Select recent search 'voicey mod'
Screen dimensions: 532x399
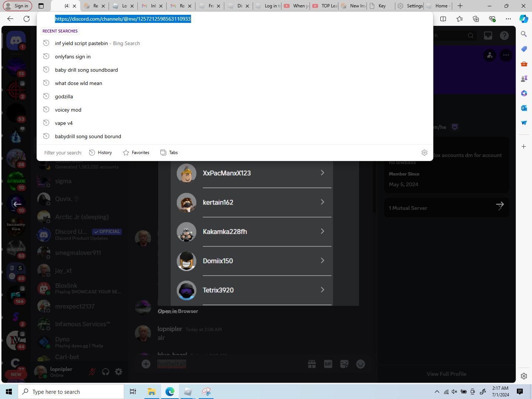click(x=235, y=110)
